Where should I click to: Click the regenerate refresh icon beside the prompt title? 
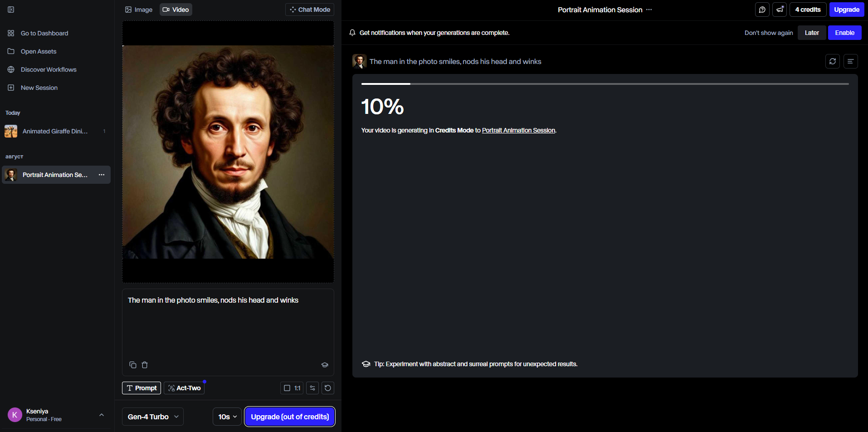[833, 61]
